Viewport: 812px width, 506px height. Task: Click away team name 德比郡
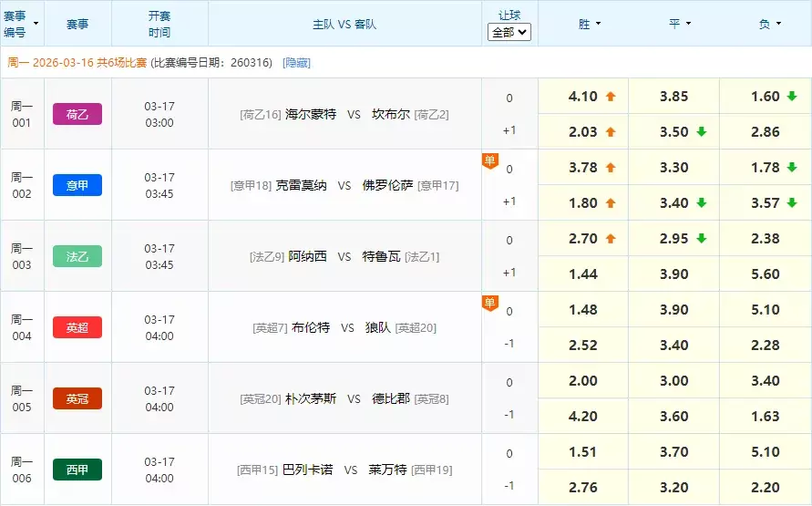[390, 398]
